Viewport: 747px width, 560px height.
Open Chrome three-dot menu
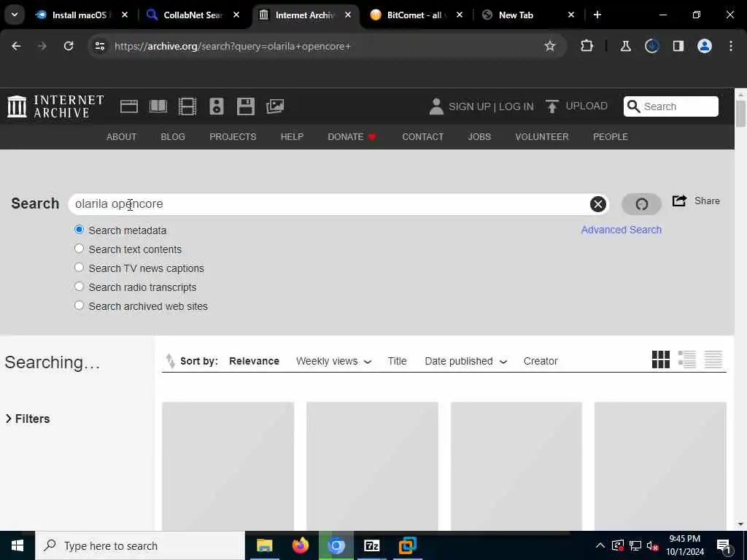point(731,46)
